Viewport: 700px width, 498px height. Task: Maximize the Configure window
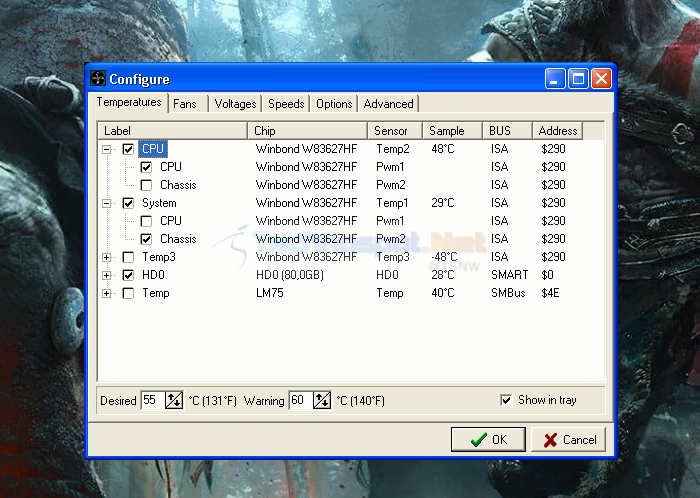click(x=578, y=79)
